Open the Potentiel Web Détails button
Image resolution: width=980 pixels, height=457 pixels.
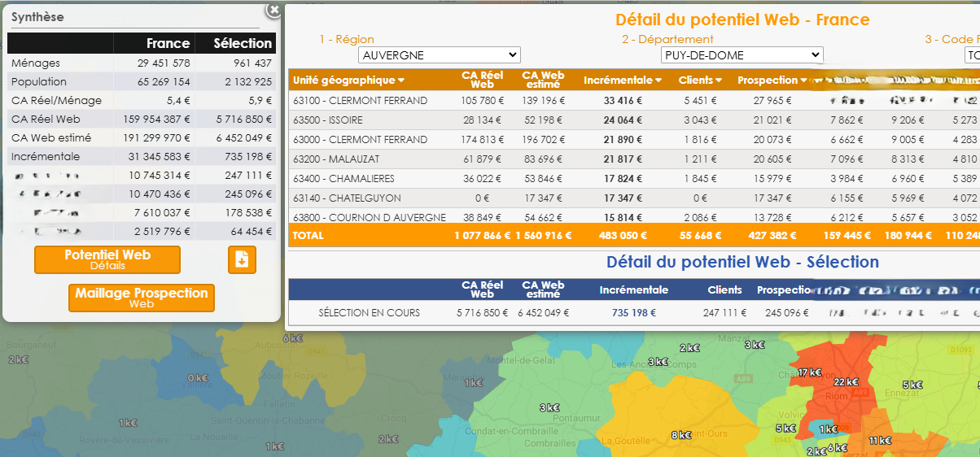coord(107,259)
